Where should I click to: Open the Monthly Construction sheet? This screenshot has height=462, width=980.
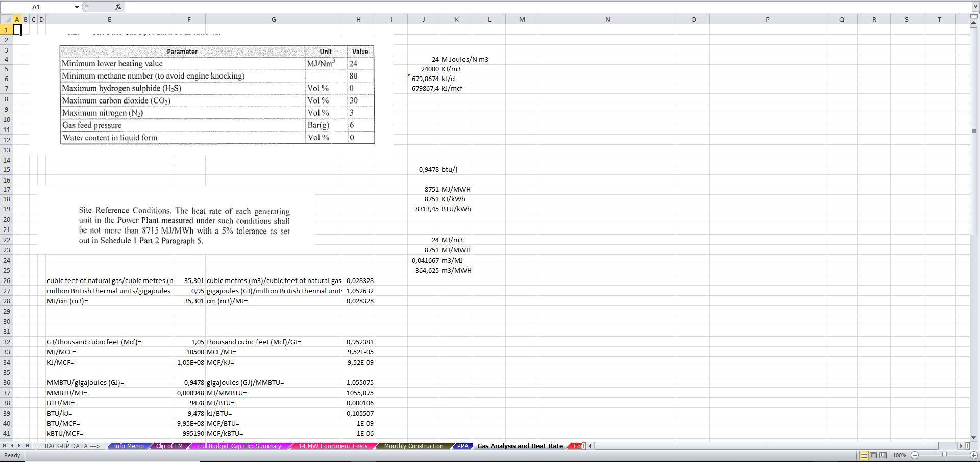413,446
